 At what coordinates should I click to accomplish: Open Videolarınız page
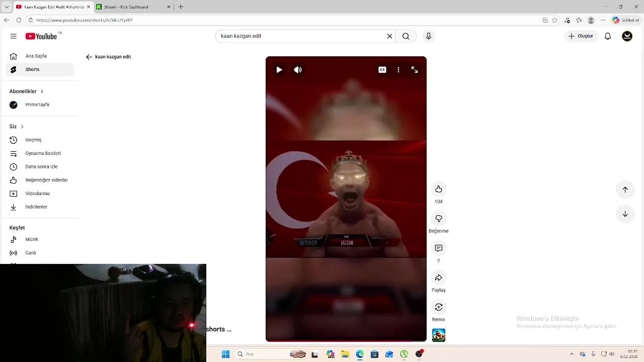pyautogui.click(x=39, y=194)
